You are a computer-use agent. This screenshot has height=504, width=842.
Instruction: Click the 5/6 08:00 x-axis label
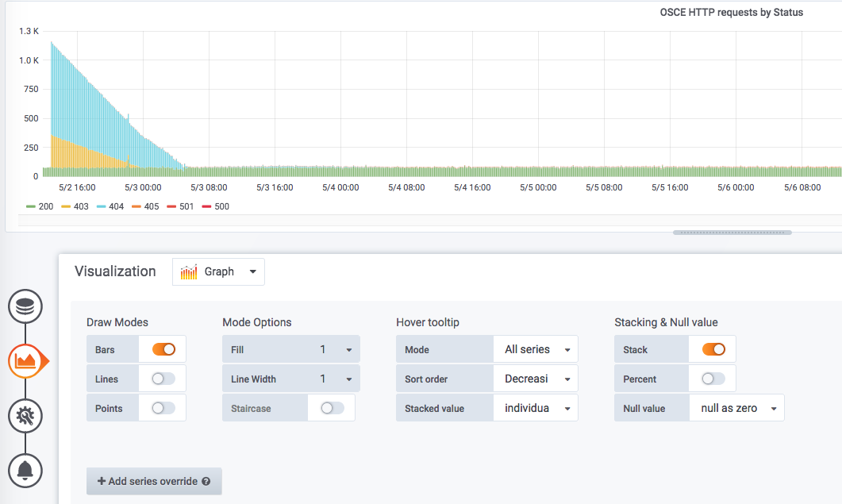coord(802,187)
